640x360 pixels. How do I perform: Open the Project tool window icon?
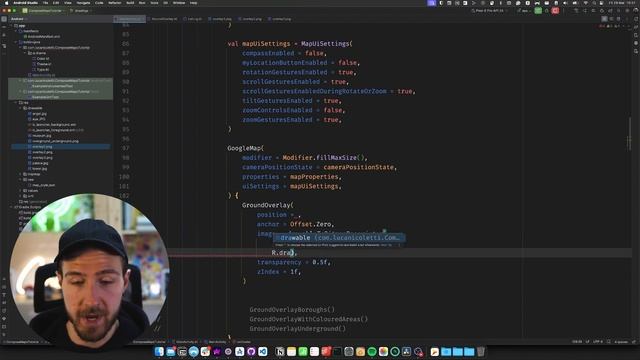point(4,19)
